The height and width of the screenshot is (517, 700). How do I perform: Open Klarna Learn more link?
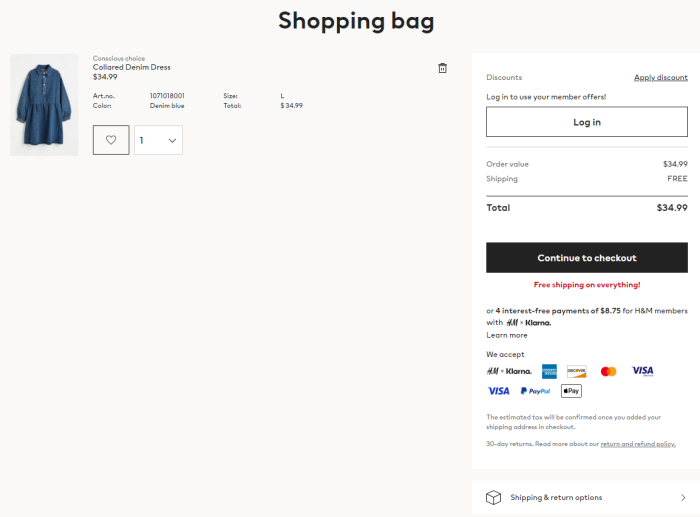pyautogui.click(x=507, y=335)
